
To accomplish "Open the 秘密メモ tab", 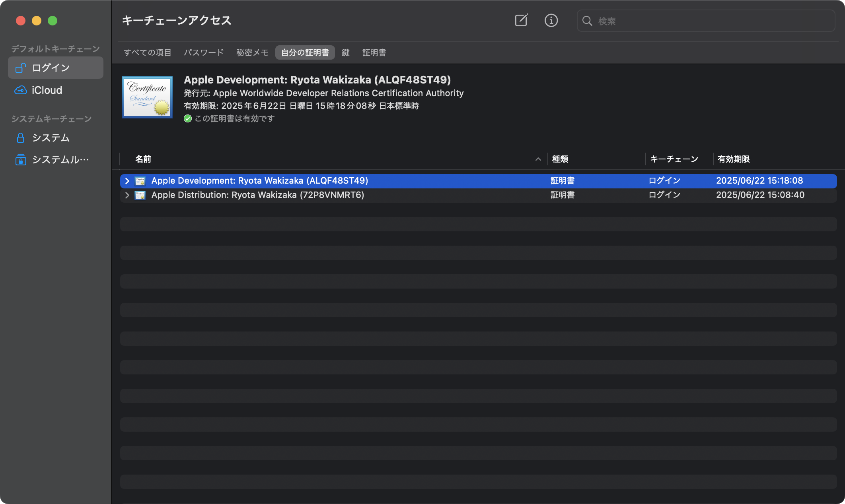I will pos(252,52).
